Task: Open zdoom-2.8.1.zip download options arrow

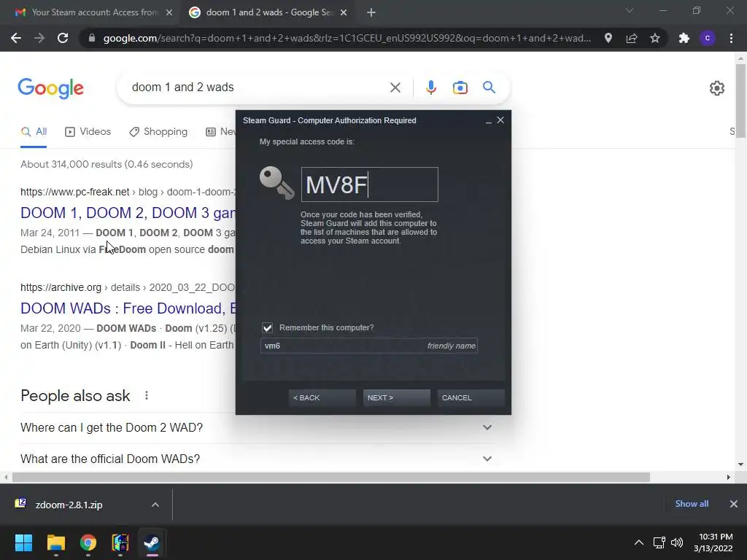Action: [x=155, y=505]
